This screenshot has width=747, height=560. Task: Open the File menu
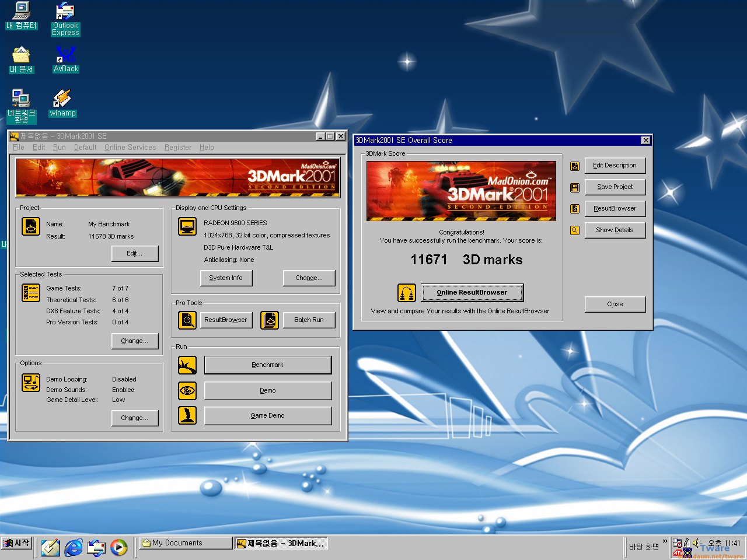click(19, 148)
